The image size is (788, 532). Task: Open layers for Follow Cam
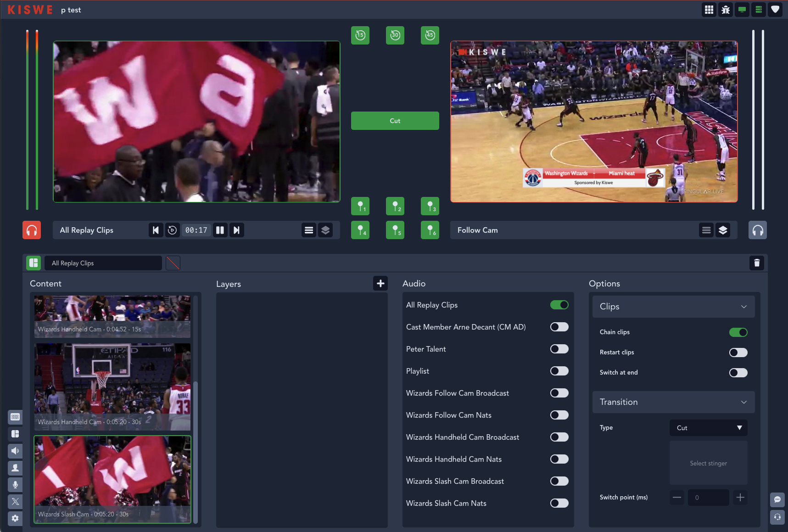click(723, 230)
